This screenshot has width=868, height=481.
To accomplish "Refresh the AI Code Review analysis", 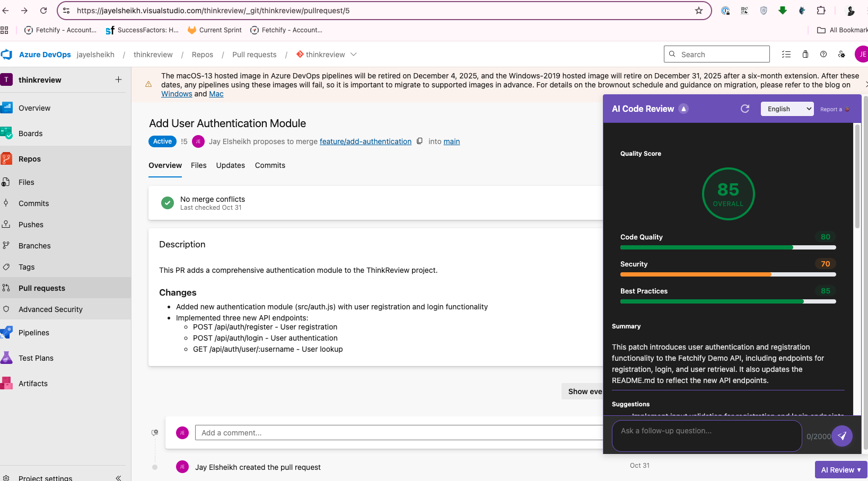I will 744,108.
